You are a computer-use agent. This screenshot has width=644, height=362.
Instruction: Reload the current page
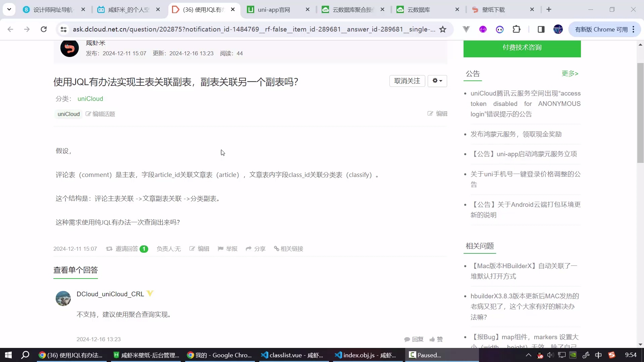pyautogui.click(x=44, y=29)
